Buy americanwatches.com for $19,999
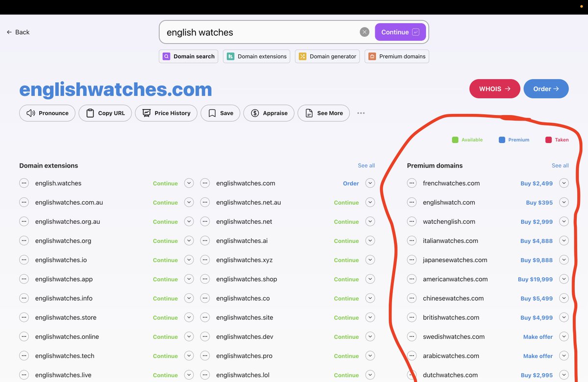 coord(535,279)
